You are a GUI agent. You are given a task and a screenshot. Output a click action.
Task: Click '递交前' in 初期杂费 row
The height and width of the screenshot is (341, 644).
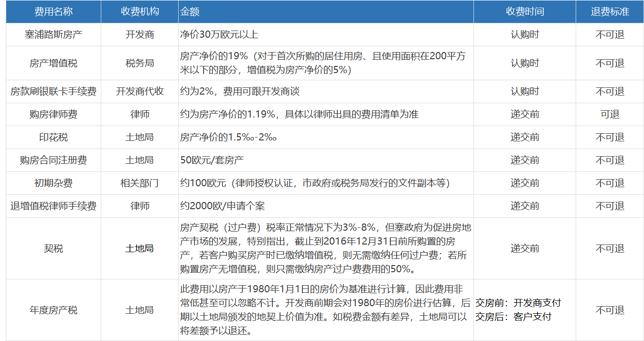[x=525, y=183]
